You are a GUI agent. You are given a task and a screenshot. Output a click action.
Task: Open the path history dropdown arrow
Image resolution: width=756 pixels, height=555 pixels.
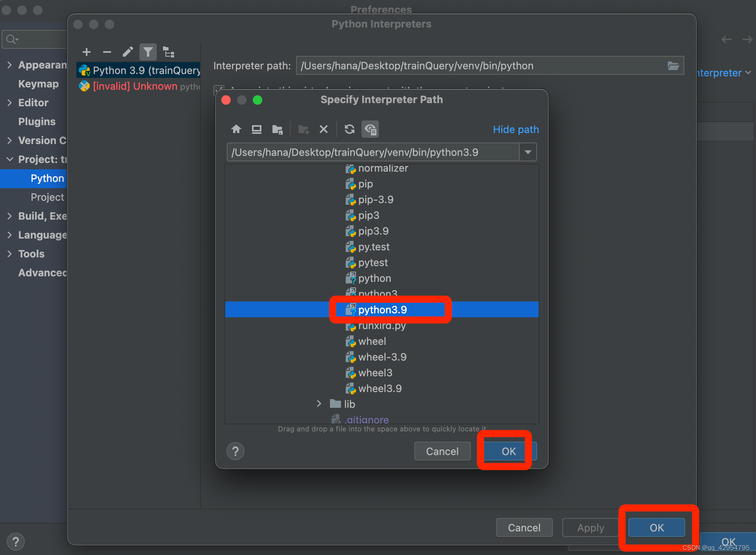tap(528, 152)
